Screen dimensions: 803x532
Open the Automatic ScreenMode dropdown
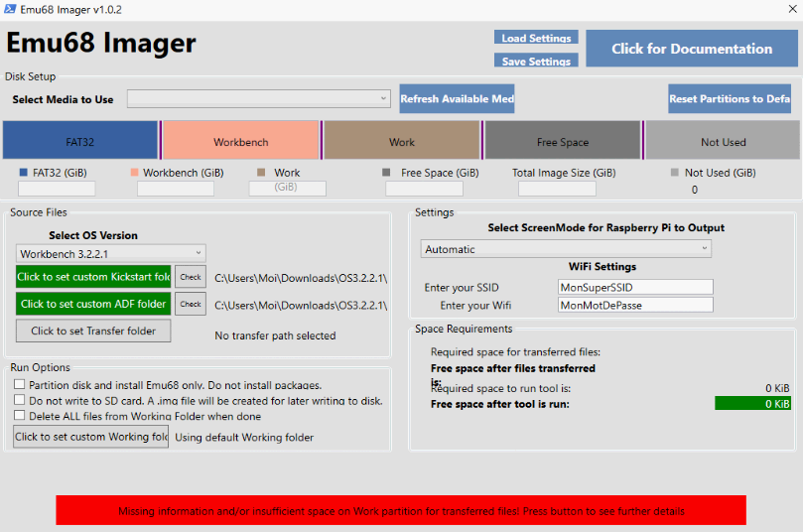566,249
